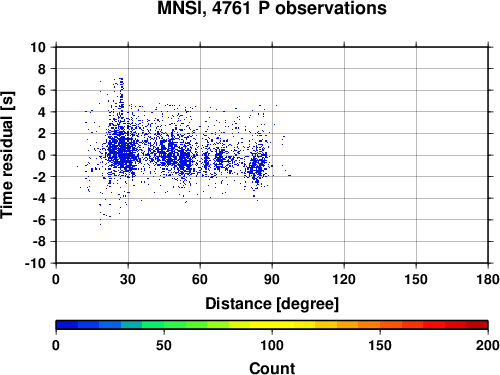Image resolution: width=500 pixels, height=375 pixels.
Task: Select the y-axis tick label "10"
Action: pos(38,47)
